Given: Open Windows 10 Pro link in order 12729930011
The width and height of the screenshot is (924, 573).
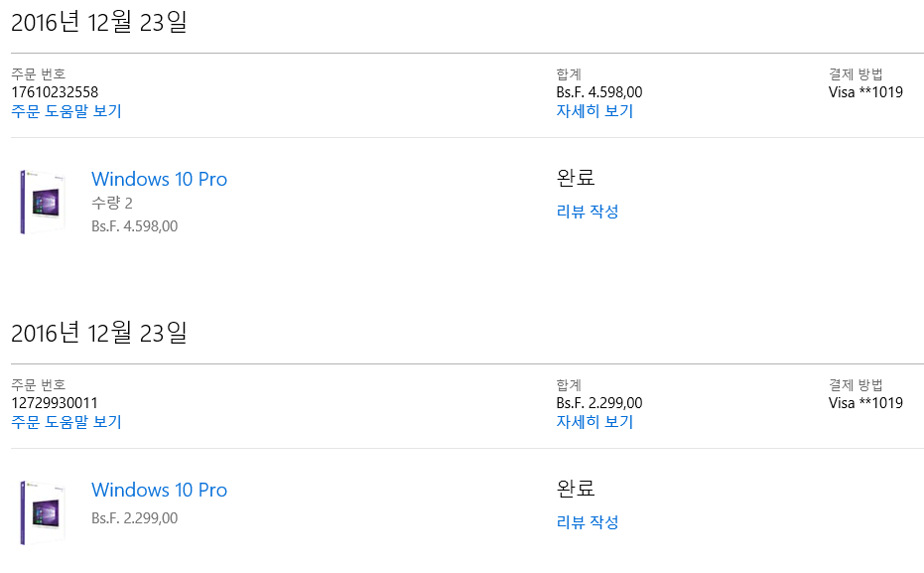Looking at the screenshot, I should coord(159,491).
